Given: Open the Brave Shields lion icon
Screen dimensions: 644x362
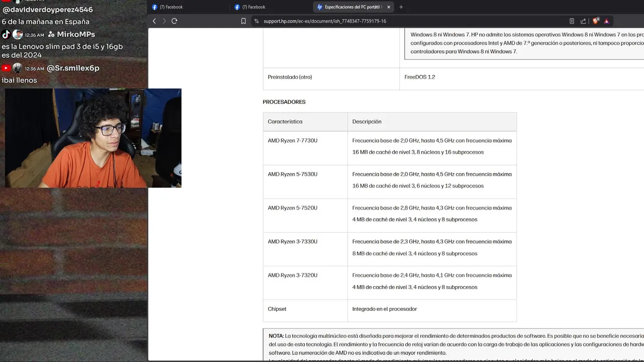Looking at the screenshot, I should pyautogui.click(x=596, y=21).
